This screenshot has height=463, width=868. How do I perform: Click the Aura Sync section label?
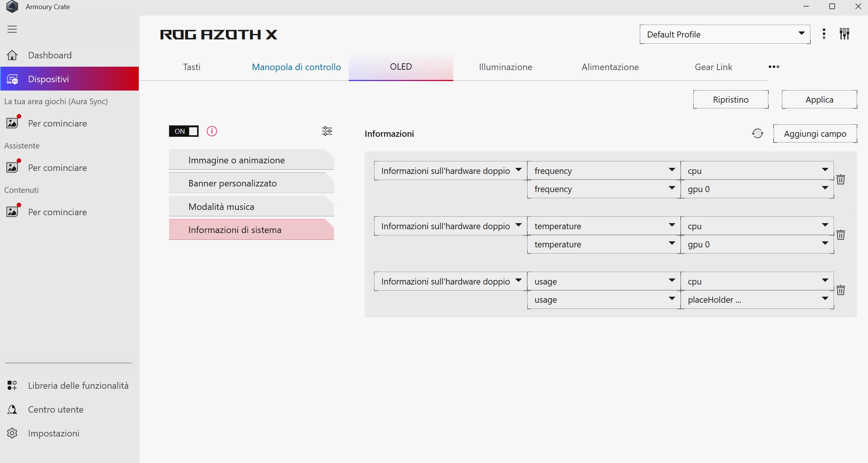pos(56,101)
